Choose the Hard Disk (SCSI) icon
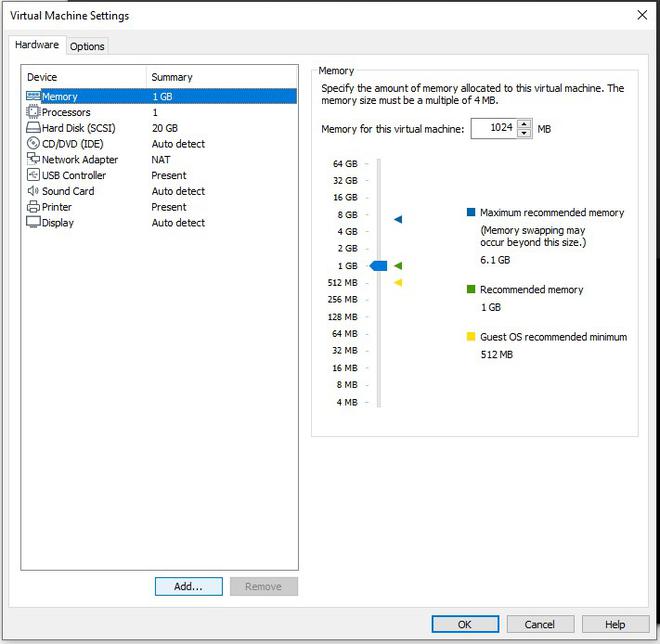This screenshot has width=660, height=644. tap(33, 128)
